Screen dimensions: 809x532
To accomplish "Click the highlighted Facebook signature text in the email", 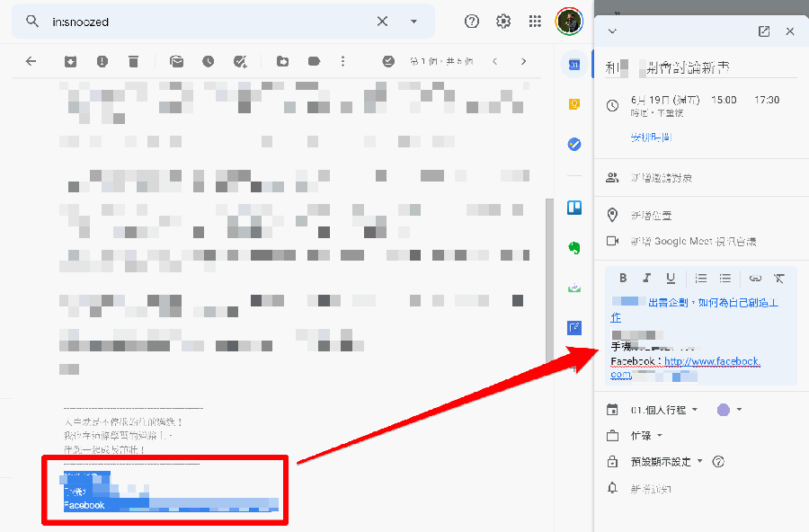I will point(84,505).
